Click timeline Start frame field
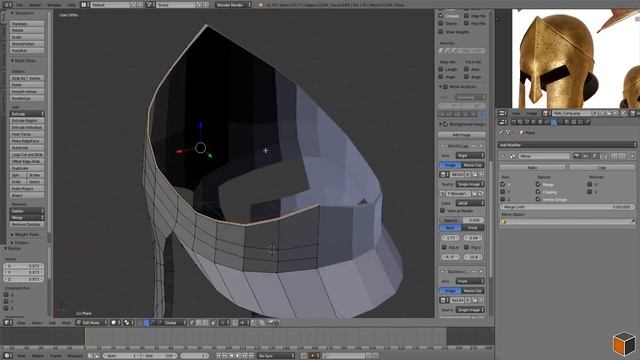This screenshot has height=360, width=640. [121, 356]
